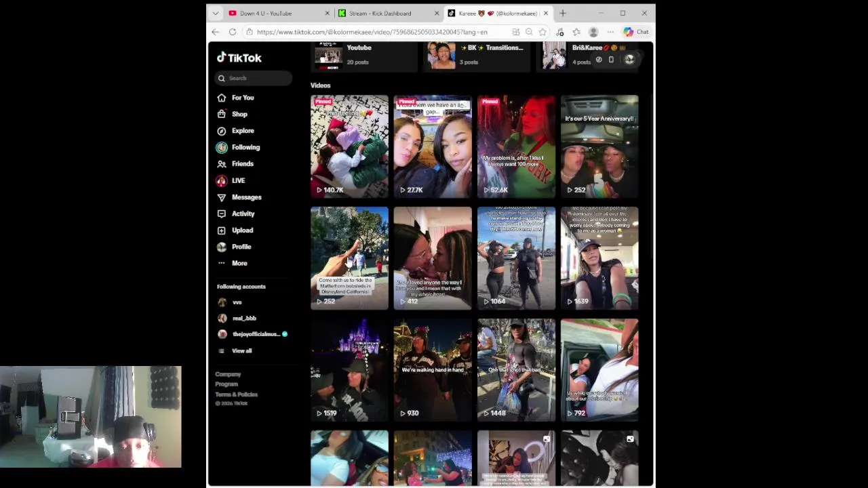Open the favorites list icon
This screenshot has height=488, width=868.
pyautogui.click(x=576, y=32)
